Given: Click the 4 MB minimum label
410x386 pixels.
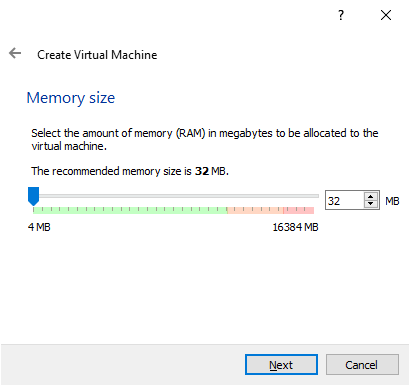Looking at the screenshot, I should (x=39, y=227).
